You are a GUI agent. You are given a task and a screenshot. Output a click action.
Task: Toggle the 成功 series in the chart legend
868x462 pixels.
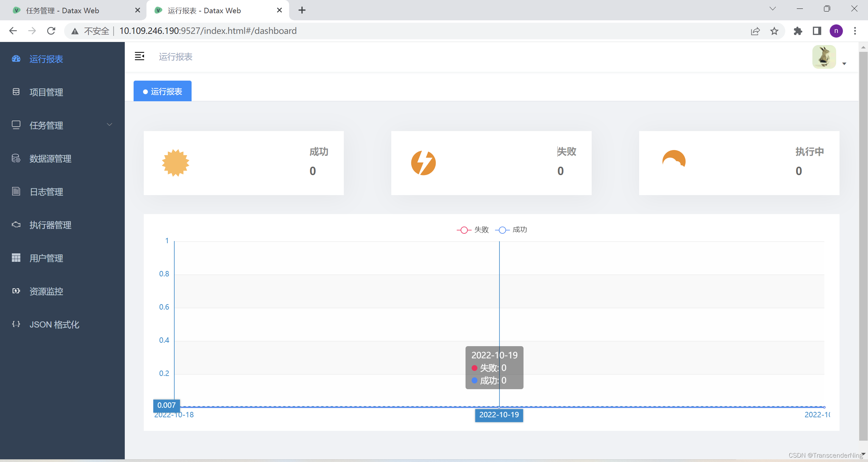point(513,230)
